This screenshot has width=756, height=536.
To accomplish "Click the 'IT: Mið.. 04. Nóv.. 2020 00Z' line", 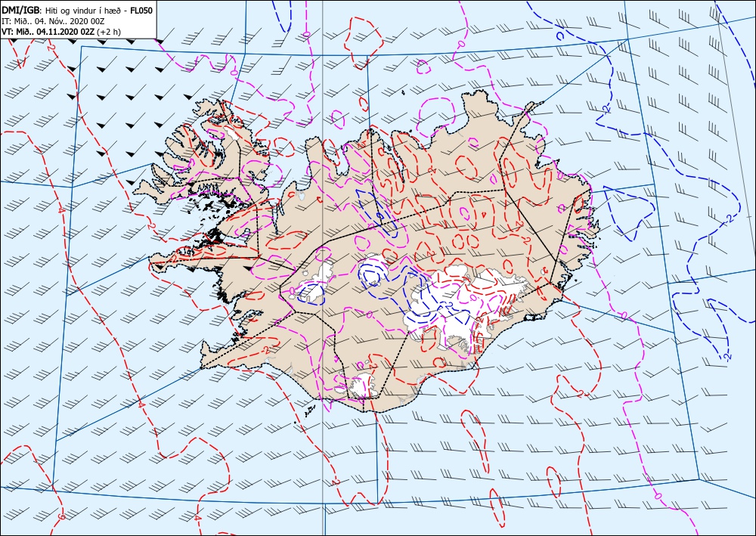I will click(x=53, y=21).
